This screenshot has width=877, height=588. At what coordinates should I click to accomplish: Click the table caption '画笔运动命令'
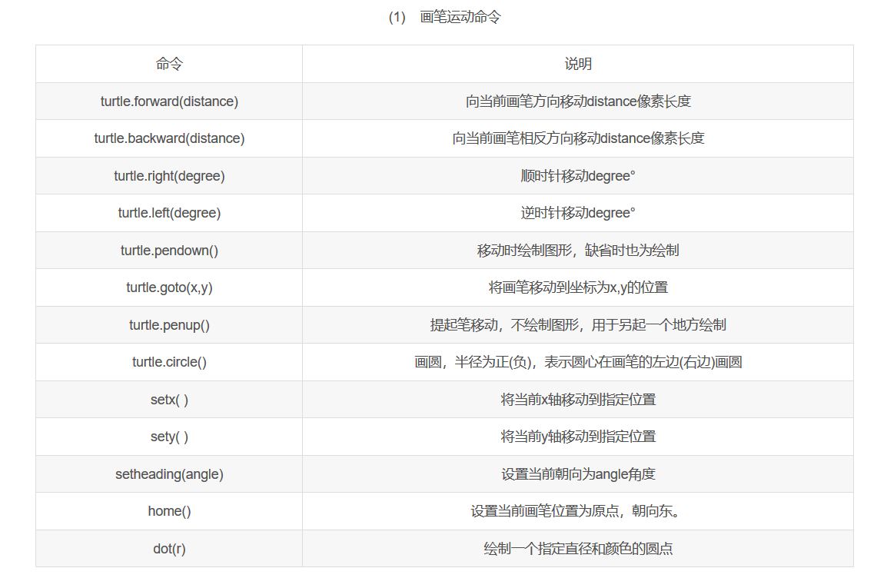(x=460, y=18)
